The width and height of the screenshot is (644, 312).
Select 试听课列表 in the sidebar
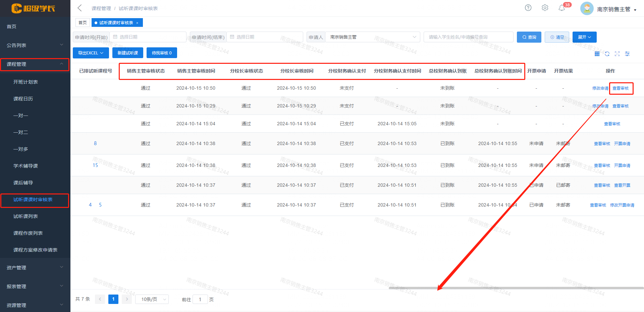pos(25,216)
